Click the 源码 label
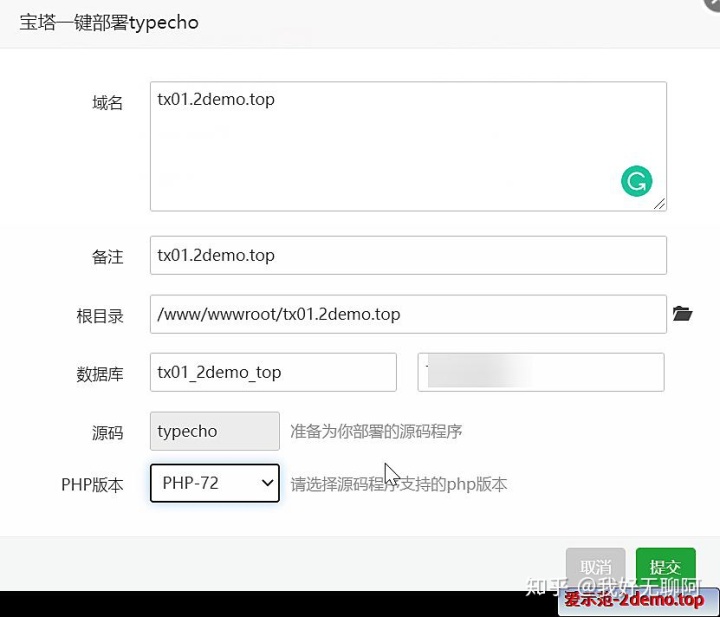 click(x=107, y=433)
